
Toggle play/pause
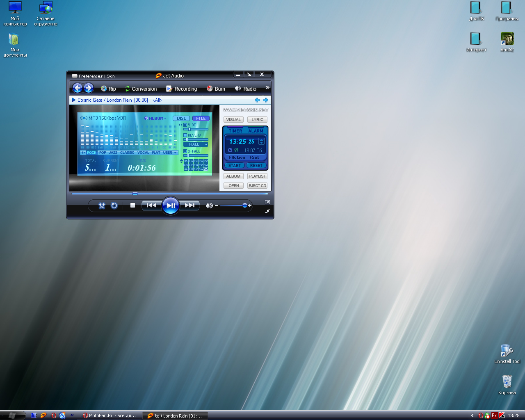coord(171,205)
